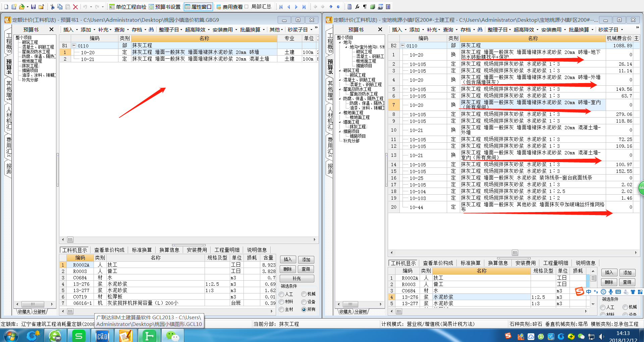This screenshot has width=644, height=342.
Task: Click left tree panel horizontal scrollbar
Action: [33, 304]
